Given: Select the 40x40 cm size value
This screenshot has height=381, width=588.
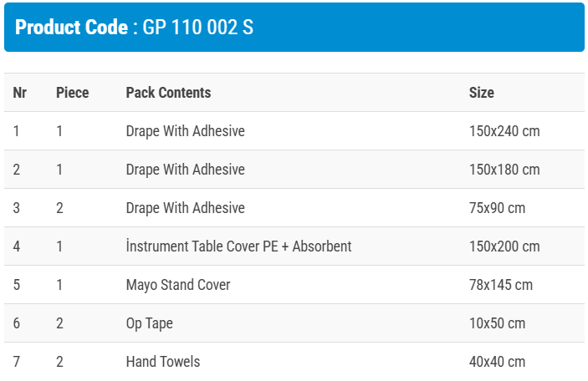Looking at the screenshot, I should pos(497,362).
